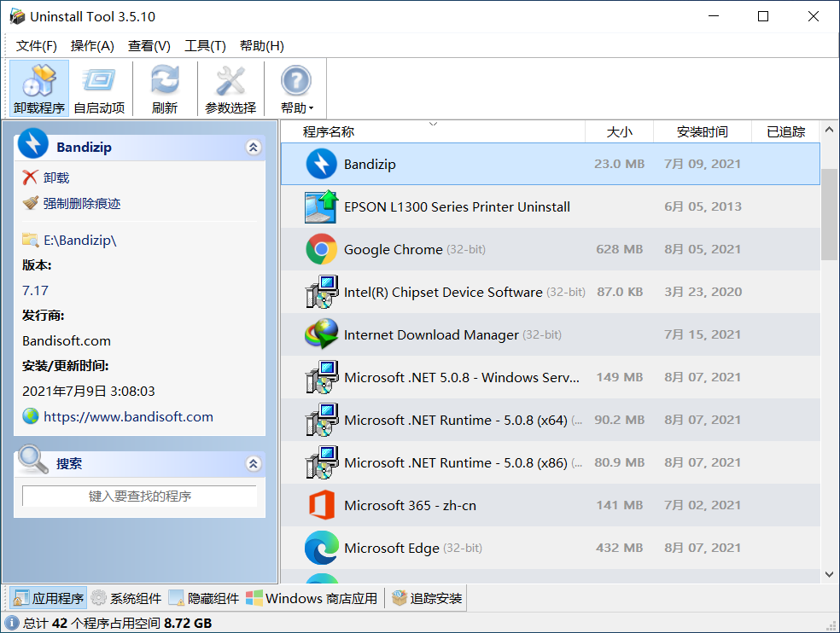
Task: Select the Internet Download Manager icon
Action: (322, 334)
